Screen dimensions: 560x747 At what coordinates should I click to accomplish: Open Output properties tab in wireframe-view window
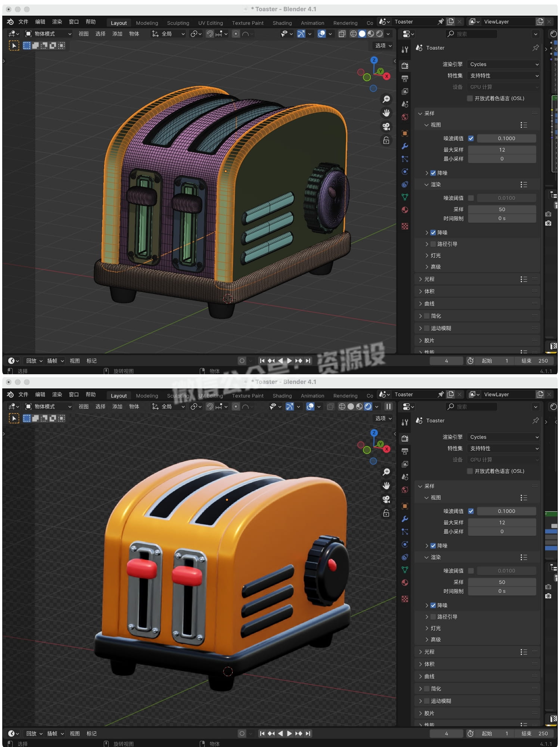[x=405, y=78]
